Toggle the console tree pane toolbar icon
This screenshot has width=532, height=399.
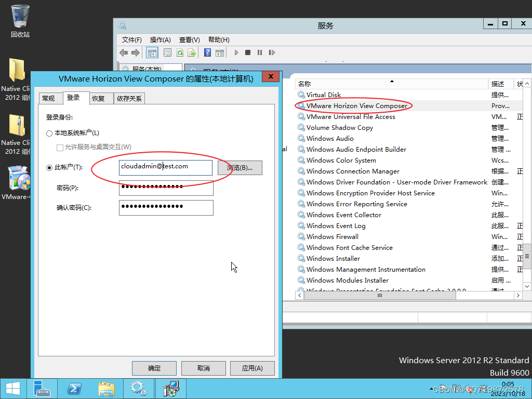click(152, 52)
